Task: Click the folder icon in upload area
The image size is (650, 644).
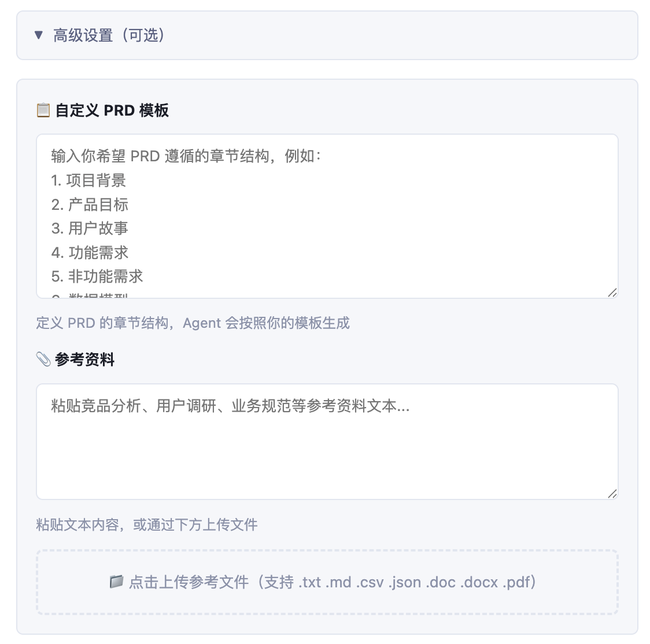Action: pyautogui.click(x=116, y=582)
